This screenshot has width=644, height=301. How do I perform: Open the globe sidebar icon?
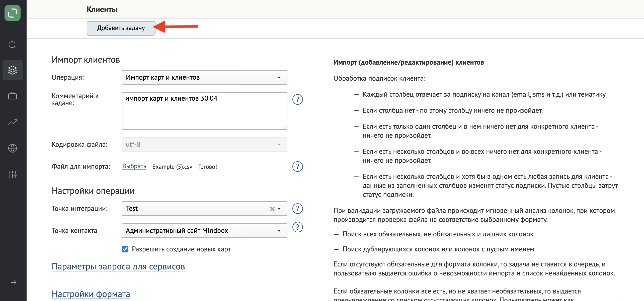[13, 148]
